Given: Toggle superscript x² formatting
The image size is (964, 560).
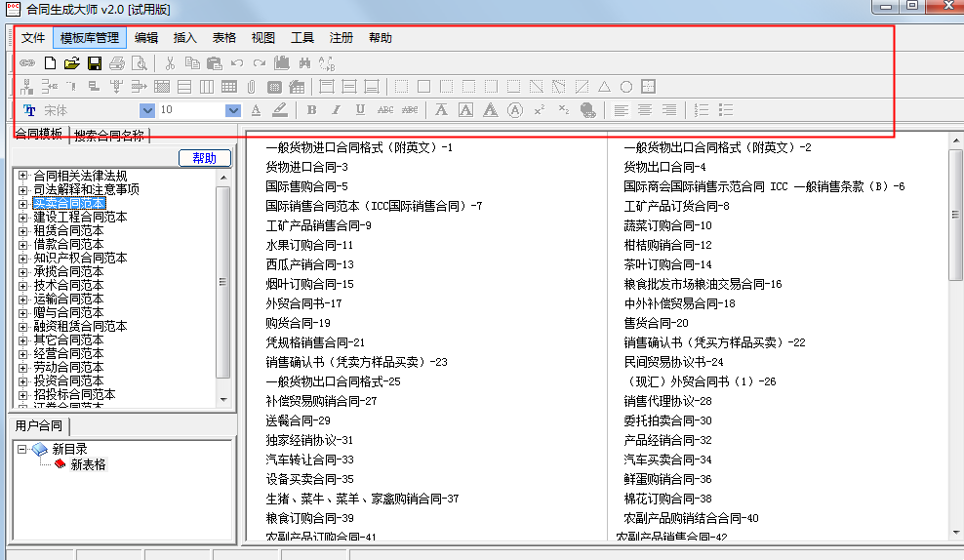Looking at the screenshot, I should [x=540, y=110].
